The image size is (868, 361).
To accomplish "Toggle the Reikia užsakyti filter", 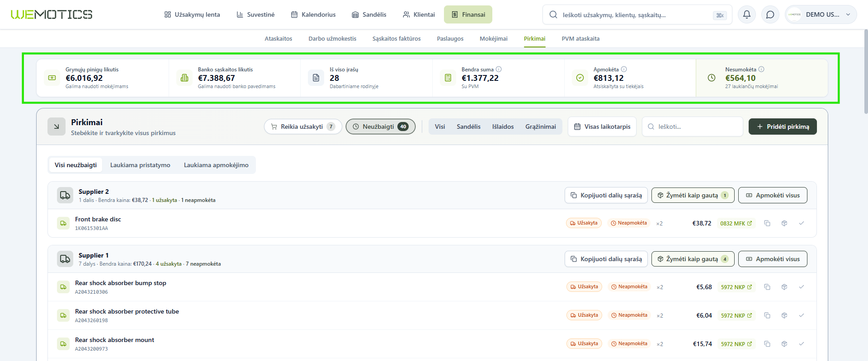I will click(x=303, y=127).
